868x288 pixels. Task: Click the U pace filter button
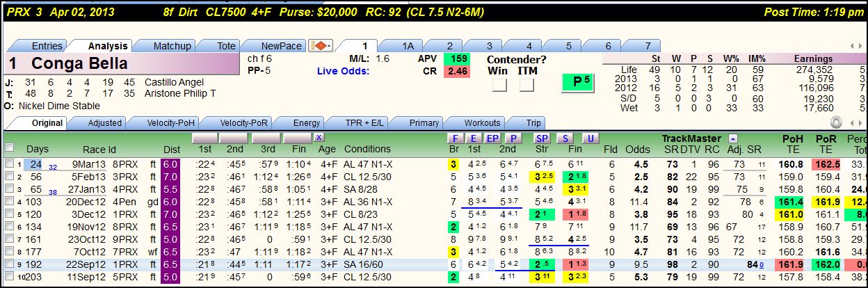pyautogui.click(x=590, y=138)
